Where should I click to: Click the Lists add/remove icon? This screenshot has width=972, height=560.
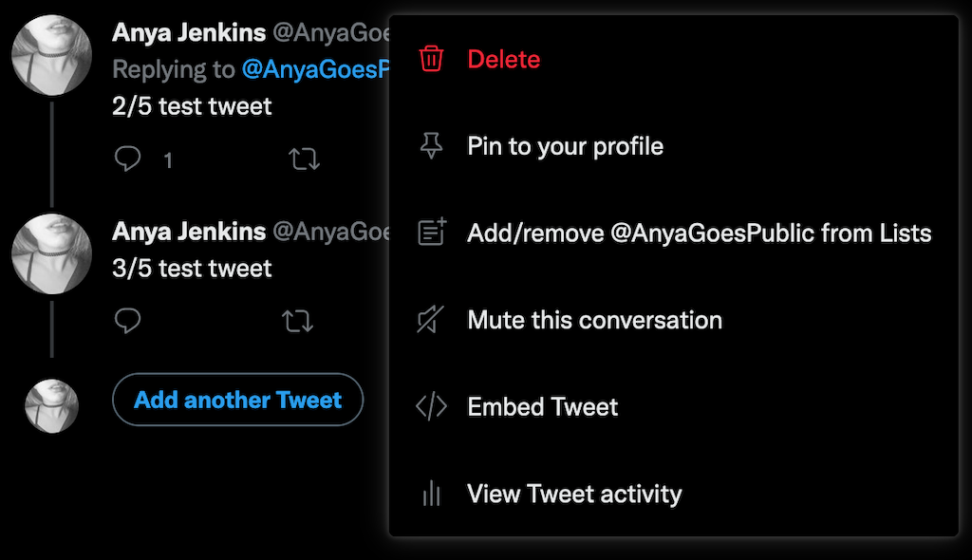432,233
